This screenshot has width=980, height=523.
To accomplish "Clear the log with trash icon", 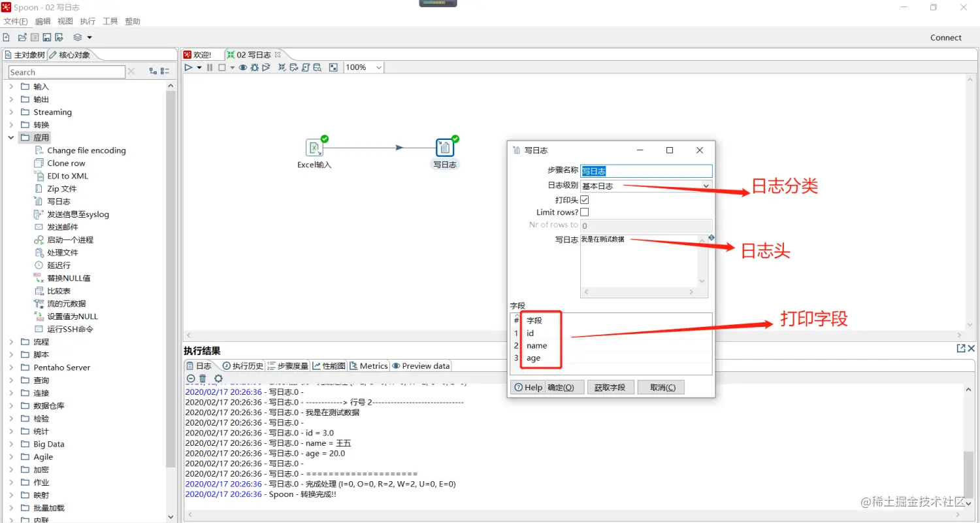I will (x=203, y=379).
